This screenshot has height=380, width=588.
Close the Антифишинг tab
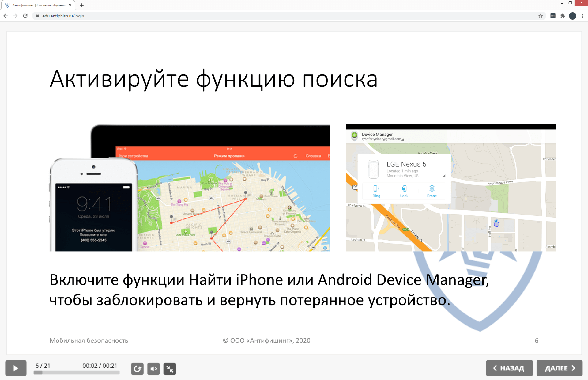tap(70, 5)
